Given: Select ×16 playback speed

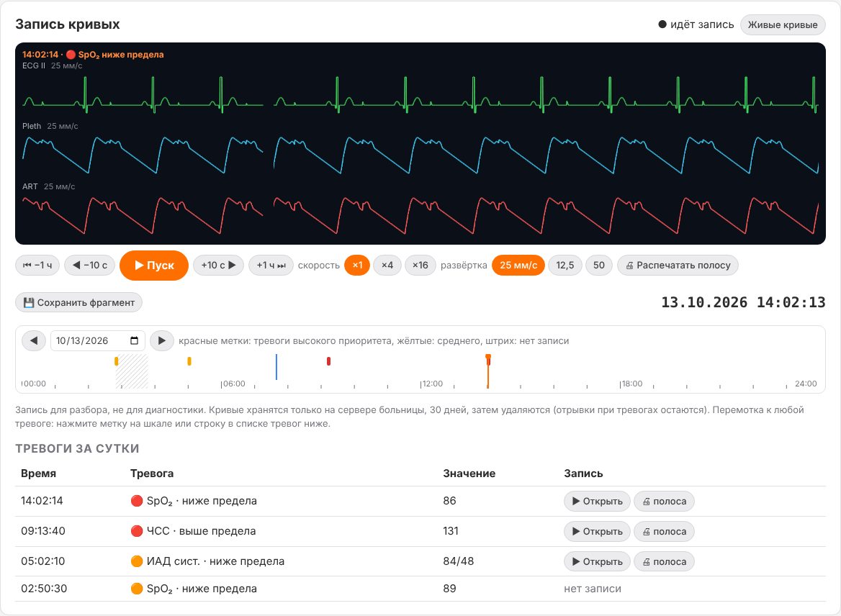Looking at the screenshot, I should (x=420, y=266).
